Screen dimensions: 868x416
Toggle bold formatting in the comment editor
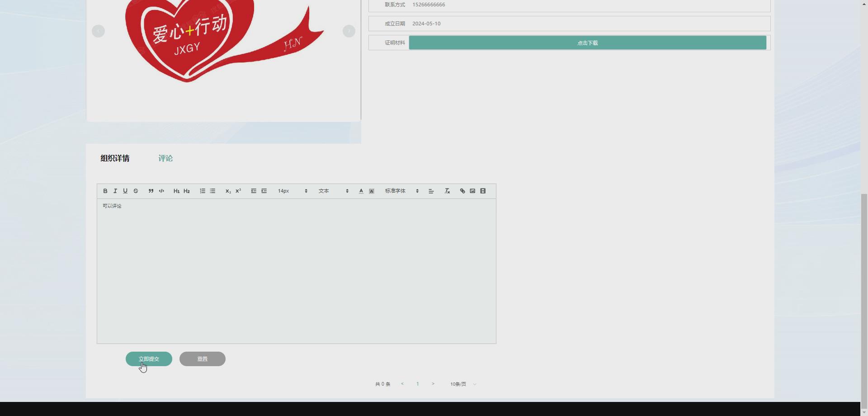[x=105, y=191]
